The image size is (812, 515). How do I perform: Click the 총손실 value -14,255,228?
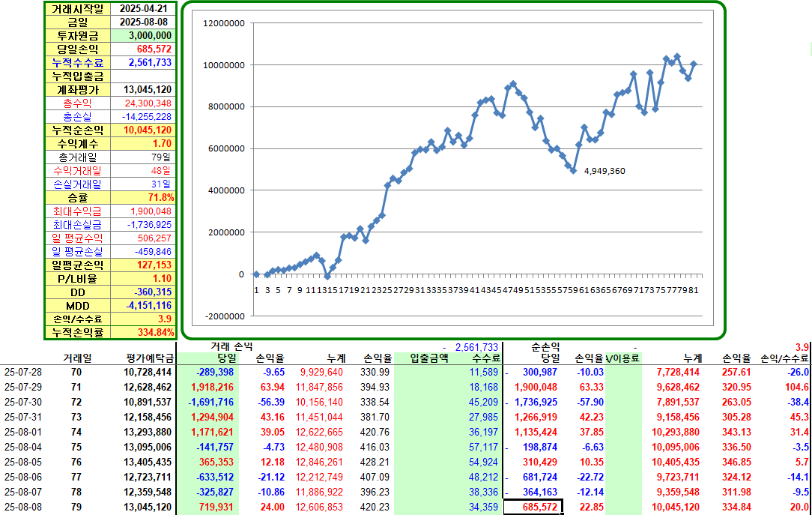(x=143, y=117)
